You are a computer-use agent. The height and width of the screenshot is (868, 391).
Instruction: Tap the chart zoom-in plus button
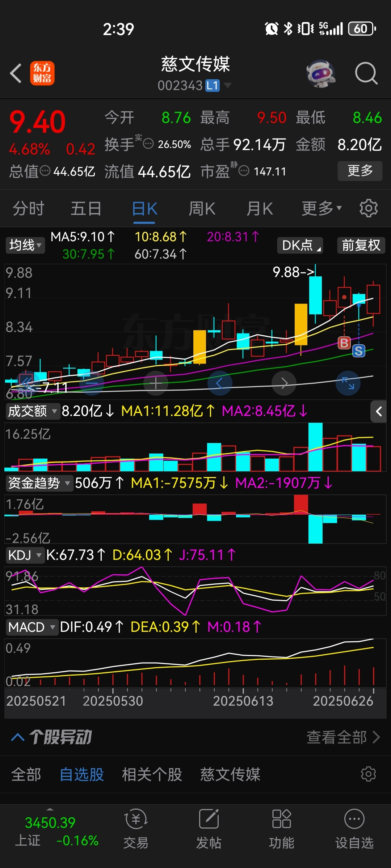point(156,383)
